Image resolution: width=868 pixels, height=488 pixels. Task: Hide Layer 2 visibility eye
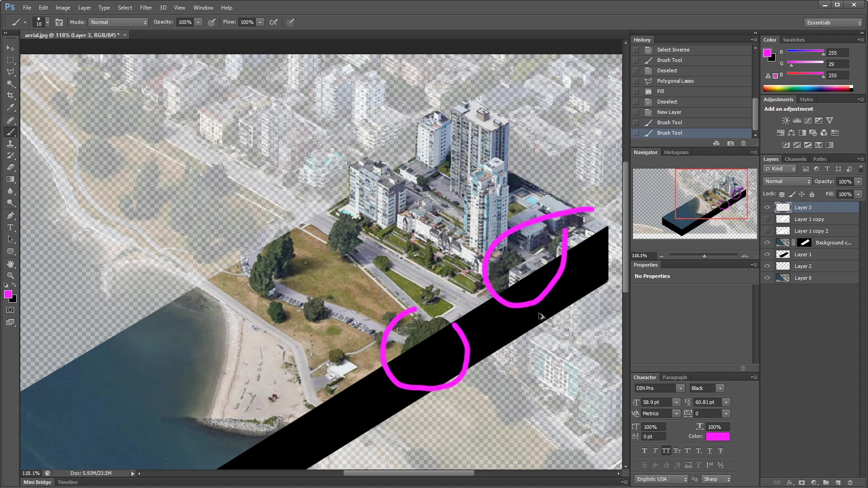[x=767, y=266]
